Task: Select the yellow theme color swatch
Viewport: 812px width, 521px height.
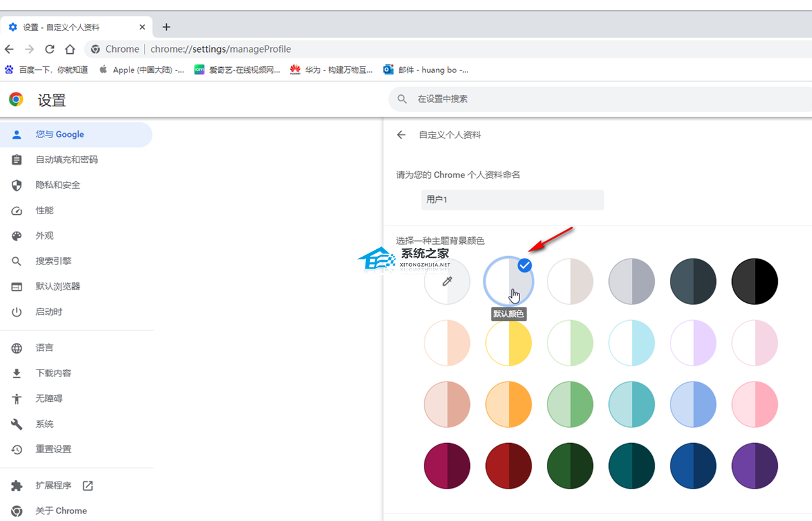Action: coord(508,343)
